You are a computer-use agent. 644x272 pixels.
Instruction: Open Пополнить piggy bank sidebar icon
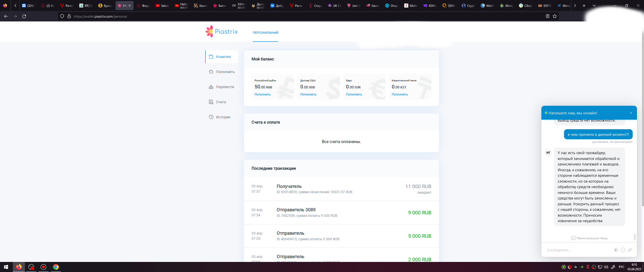pos(211,72)
